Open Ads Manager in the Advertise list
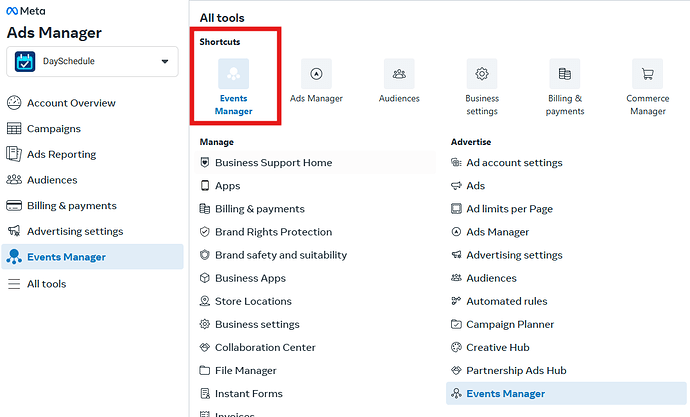Viewport: 690px width, 417px height. (497, 232)
